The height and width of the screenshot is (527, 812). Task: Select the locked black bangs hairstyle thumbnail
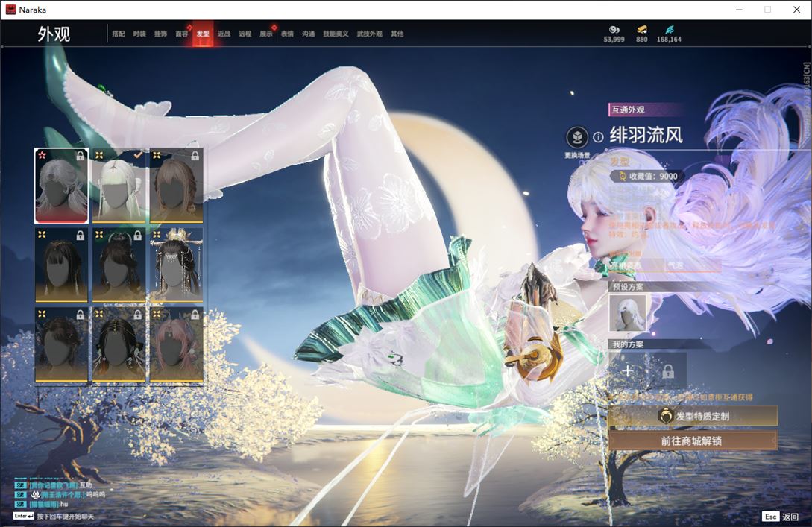(x=62, y=265)
